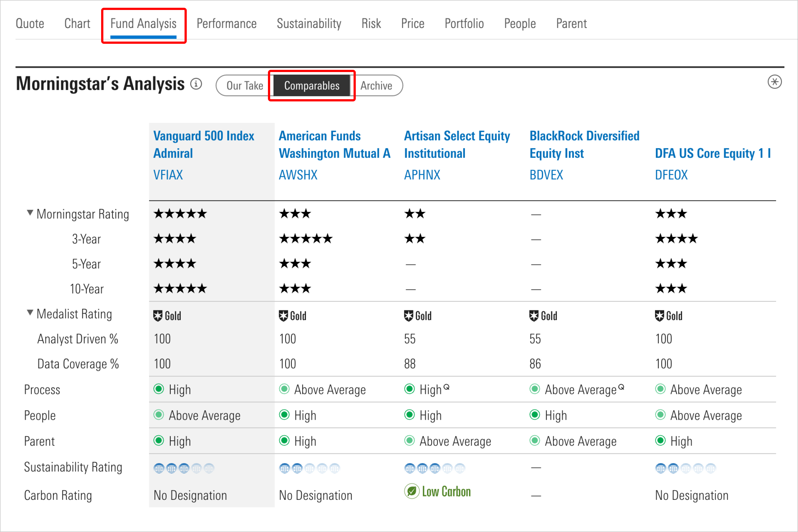Open Artisan Select Equity Institutional link
The width and height of the screenshot is (798, 532).
point(457,145)
